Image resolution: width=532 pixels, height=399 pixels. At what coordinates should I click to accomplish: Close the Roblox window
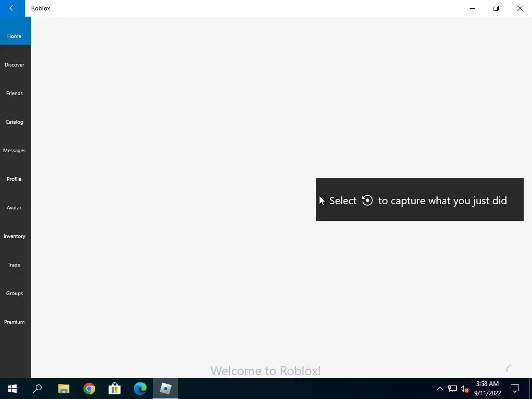coord(520,8)
